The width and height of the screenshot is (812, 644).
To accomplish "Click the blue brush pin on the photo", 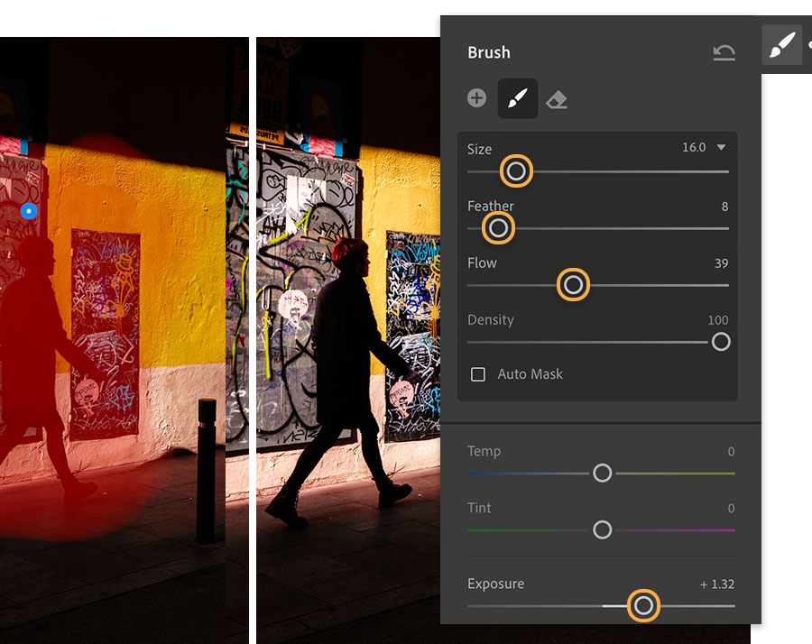I will point(29,211).
